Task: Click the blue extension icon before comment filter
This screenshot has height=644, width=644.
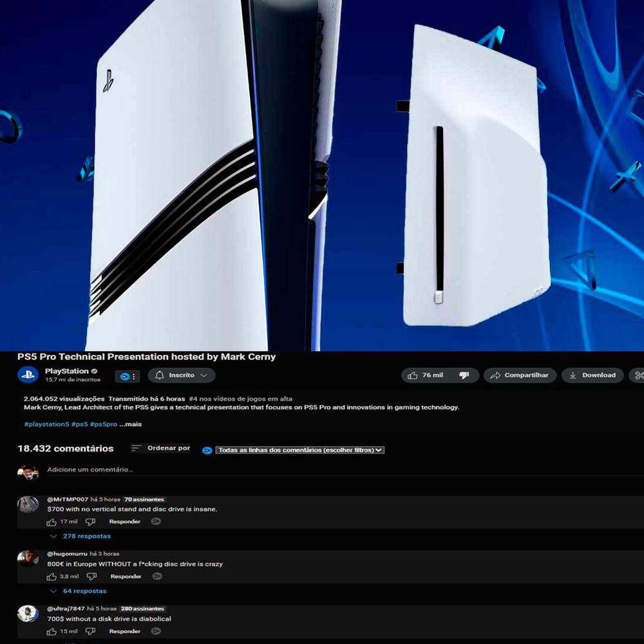Action: (207, 450)
